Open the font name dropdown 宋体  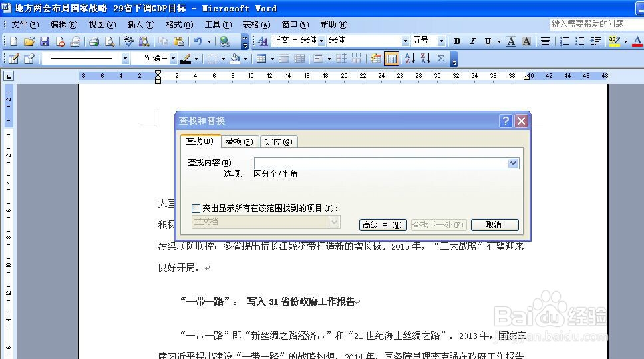pos(405,41)
